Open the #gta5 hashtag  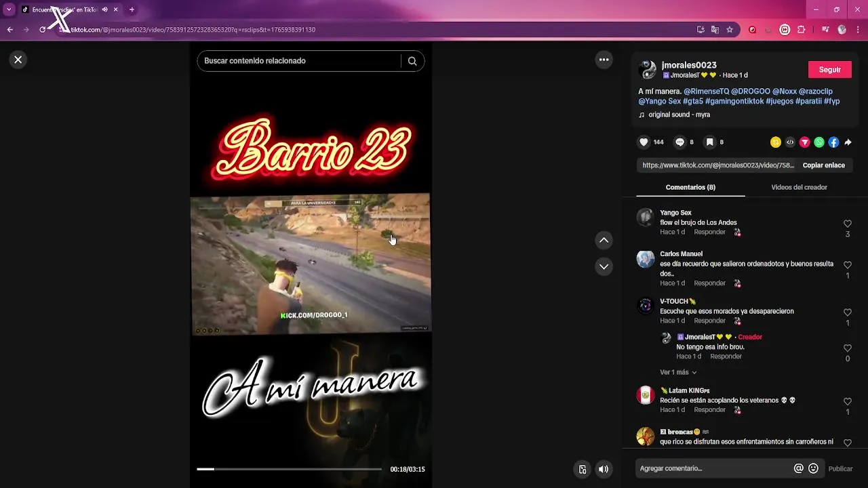point(692,101)
